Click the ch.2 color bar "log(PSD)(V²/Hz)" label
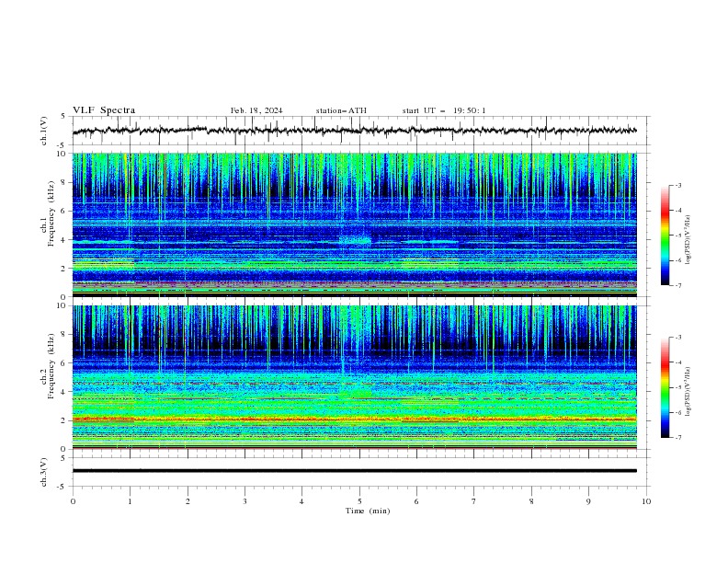Viewport: 728px width, 563px height. click(688, 392)
